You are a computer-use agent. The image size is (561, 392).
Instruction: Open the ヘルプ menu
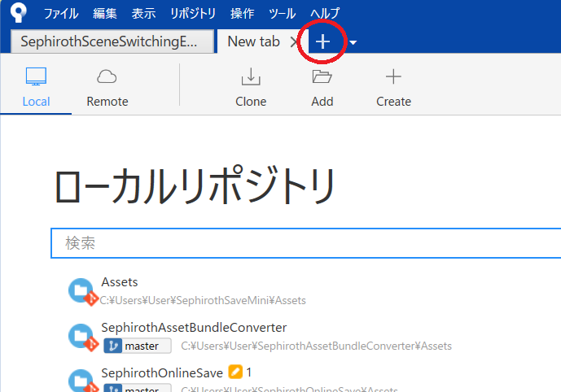[x=325, y=14]
